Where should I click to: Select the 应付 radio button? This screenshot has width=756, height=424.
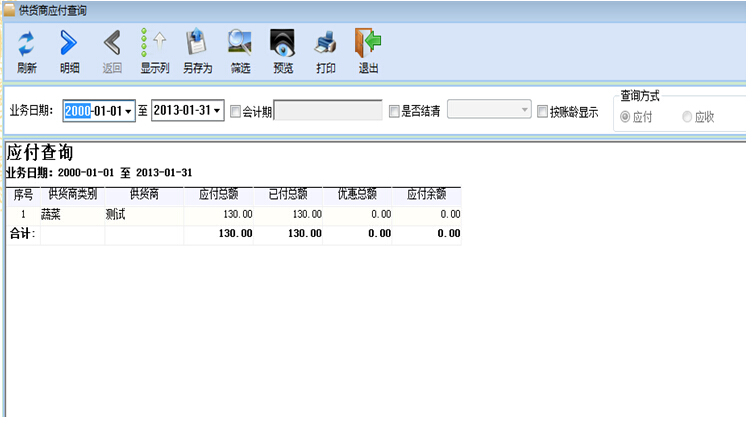(626, 117)
